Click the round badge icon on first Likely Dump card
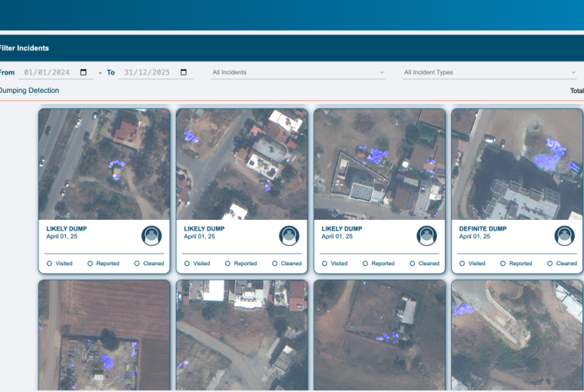 point(151,235)
